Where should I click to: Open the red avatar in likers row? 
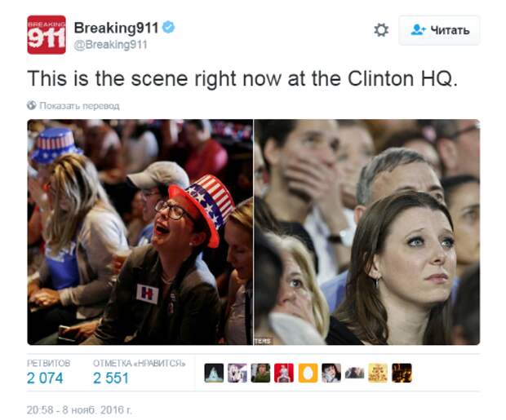coord(284,373)
